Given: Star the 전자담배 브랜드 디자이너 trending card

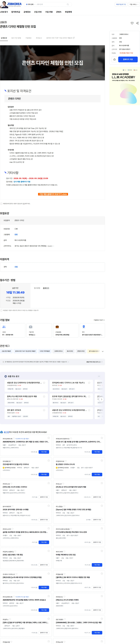Looking at the screenshot, I should (x=89, y=382).
